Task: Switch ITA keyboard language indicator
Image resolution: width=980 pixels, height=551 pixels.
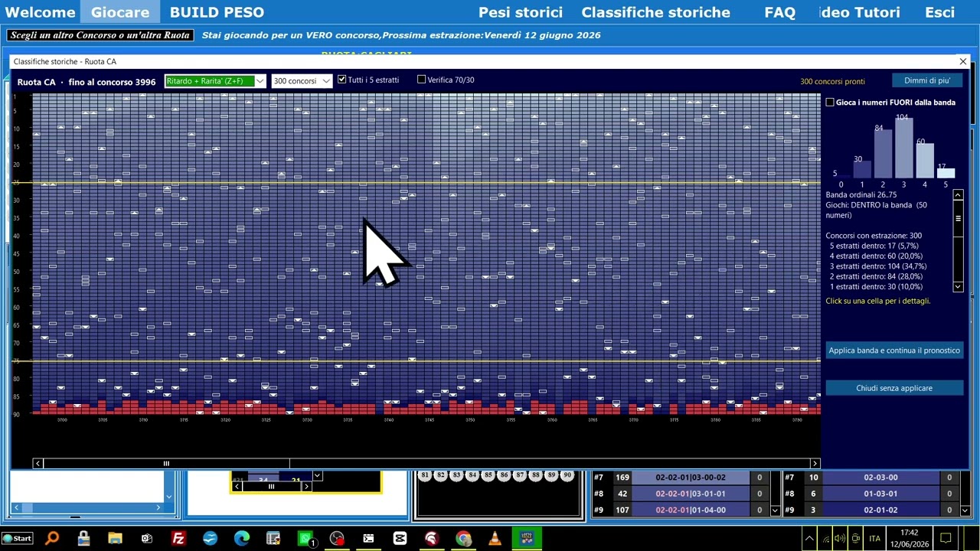Action: pos(874,539)
